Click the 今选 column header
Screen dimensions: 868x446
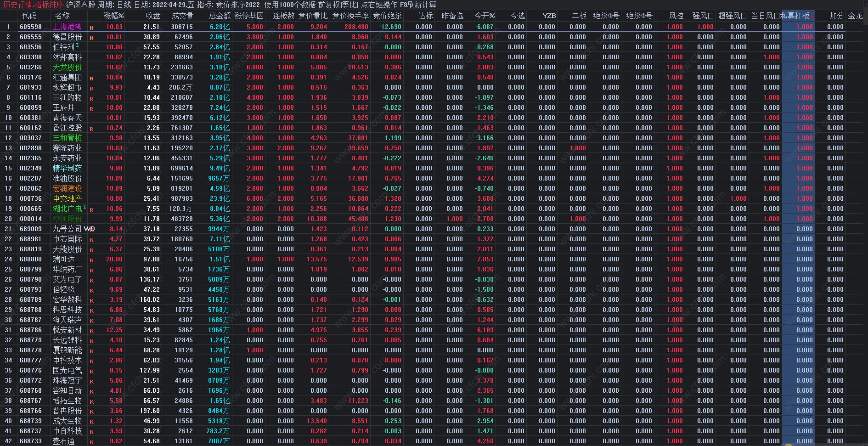pyautogui.click(x=518, y=16)
